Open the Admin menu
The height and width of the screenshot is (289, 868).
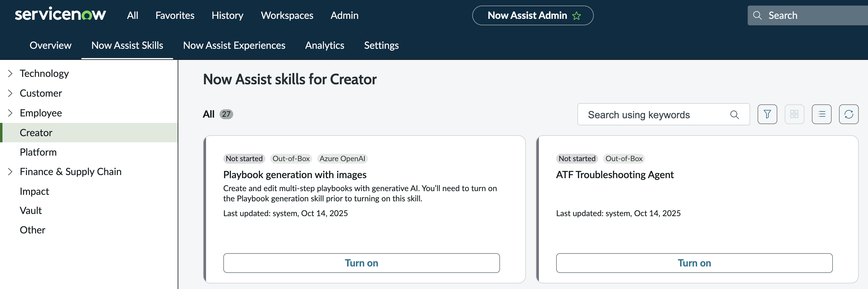(x=344, y=15)
